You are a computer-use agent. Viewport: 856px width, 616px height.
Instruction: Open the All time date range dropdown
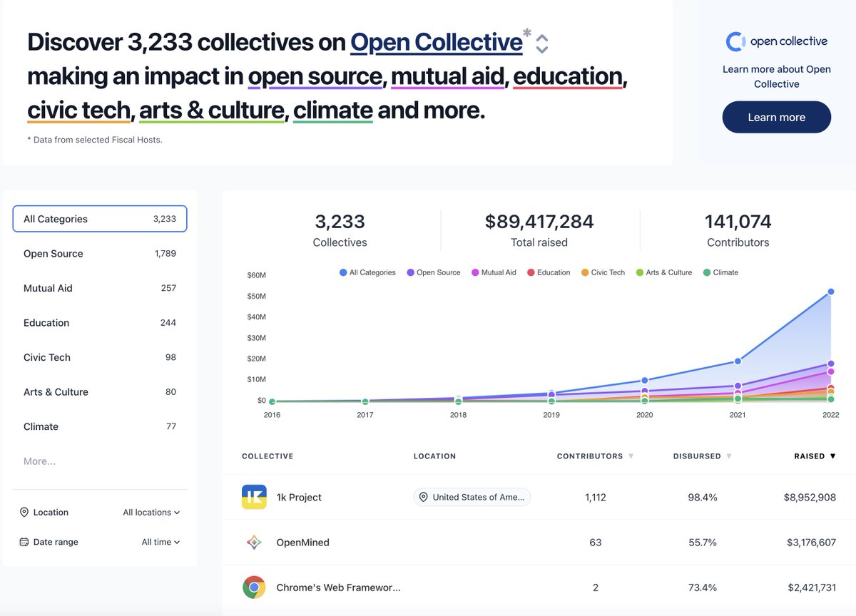(160, 542)
